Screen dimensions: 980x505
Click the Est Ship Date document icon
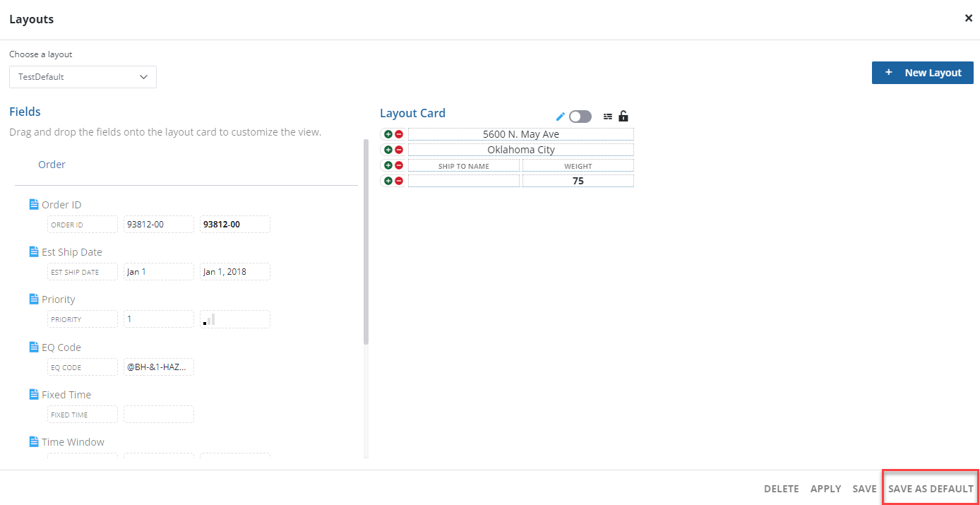(x=33, y=251)
